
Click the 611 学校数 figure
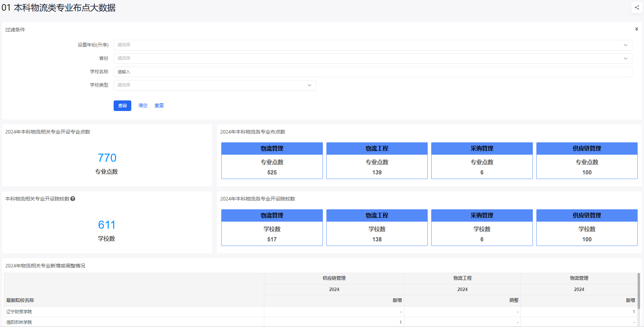pyautogui.click(x=107, y=225)
